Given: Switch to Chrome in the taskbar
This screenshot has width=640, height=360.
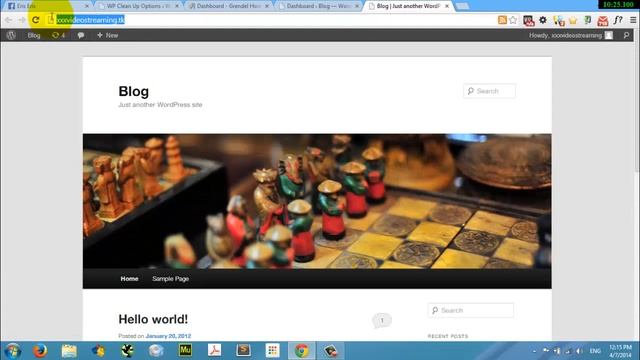Looking at the screenshot, I should pyautogui.click(x=302, y=351).
